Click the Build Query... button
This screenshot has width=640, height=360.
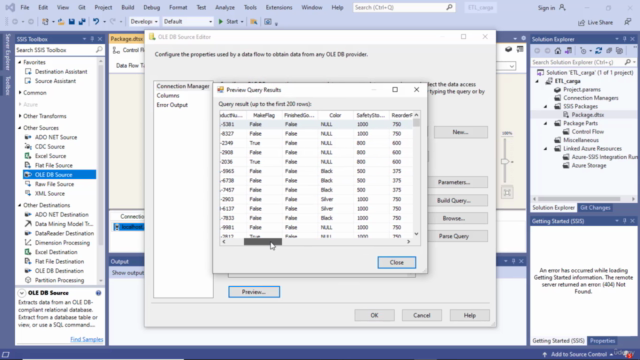[x=453, y=200]
